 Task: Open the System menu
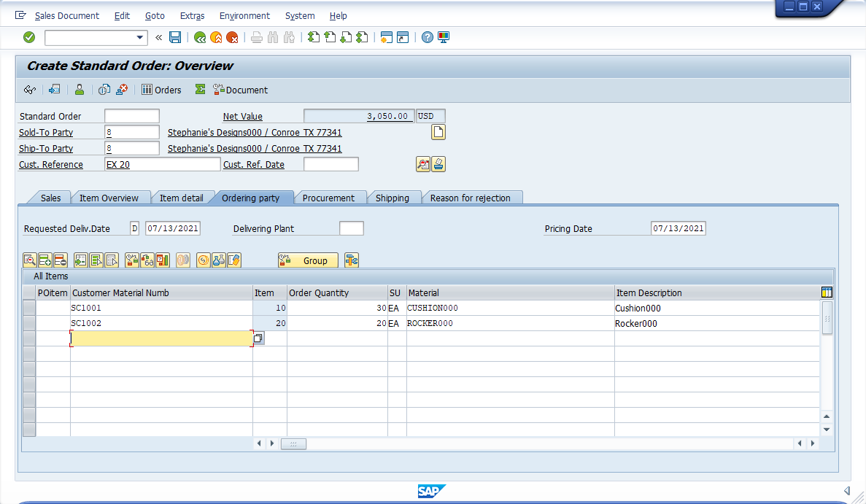point(300,16)
